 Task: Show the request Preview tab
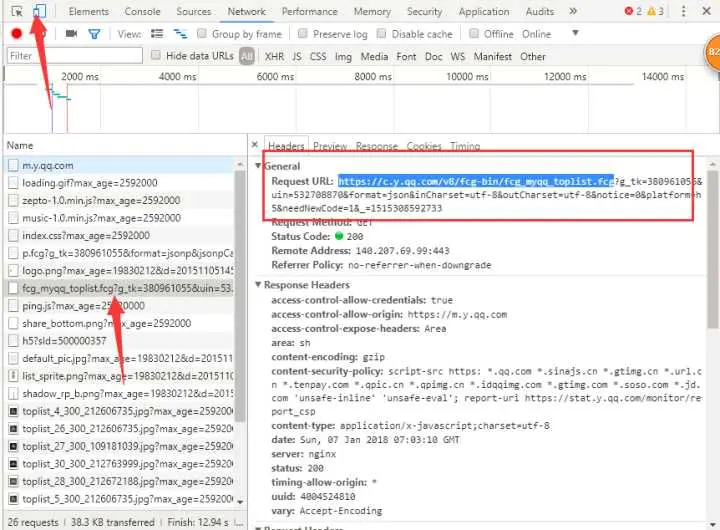pyautogui.click(x=330, y=146)
